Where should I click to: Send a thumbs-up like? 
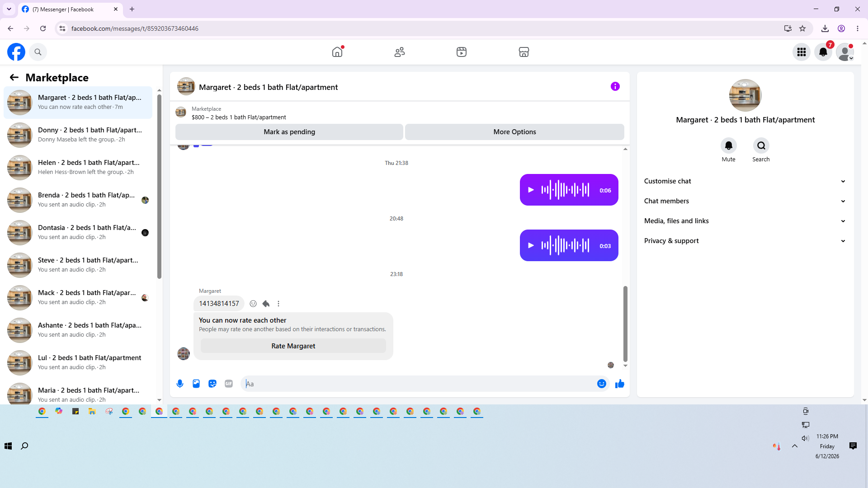[620, 384]
